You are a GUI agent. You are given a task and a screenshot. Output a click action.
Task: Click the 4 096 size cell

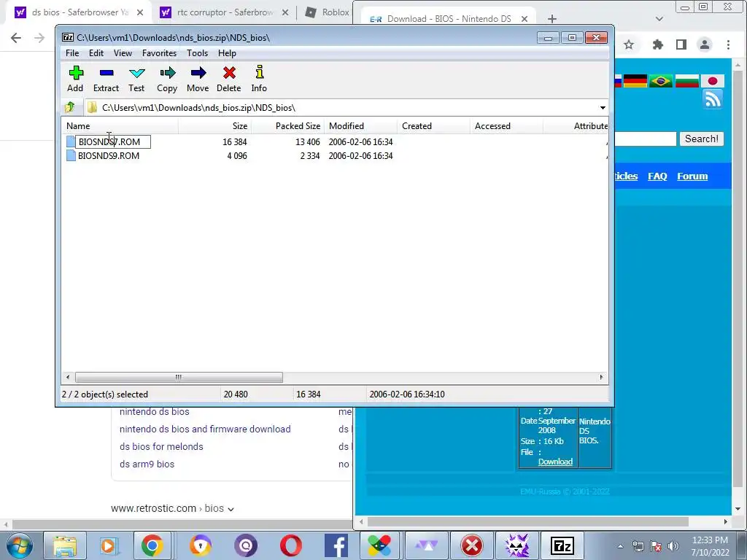[237, 156]
